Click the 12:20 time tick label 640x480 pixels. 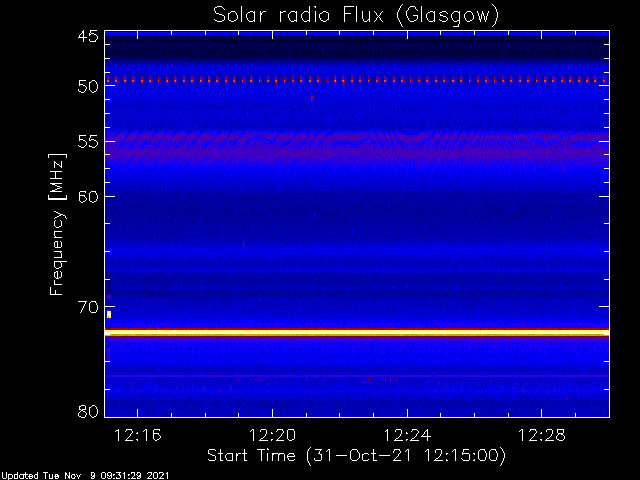pyautogui.click(x=272, y=436)
